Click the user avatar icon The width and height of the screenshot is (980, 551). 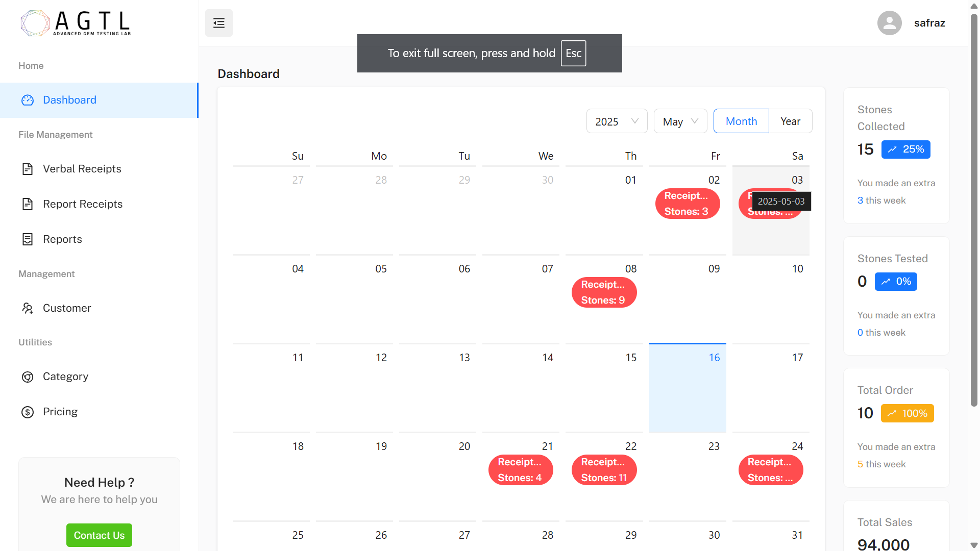(x=889, y=23)
